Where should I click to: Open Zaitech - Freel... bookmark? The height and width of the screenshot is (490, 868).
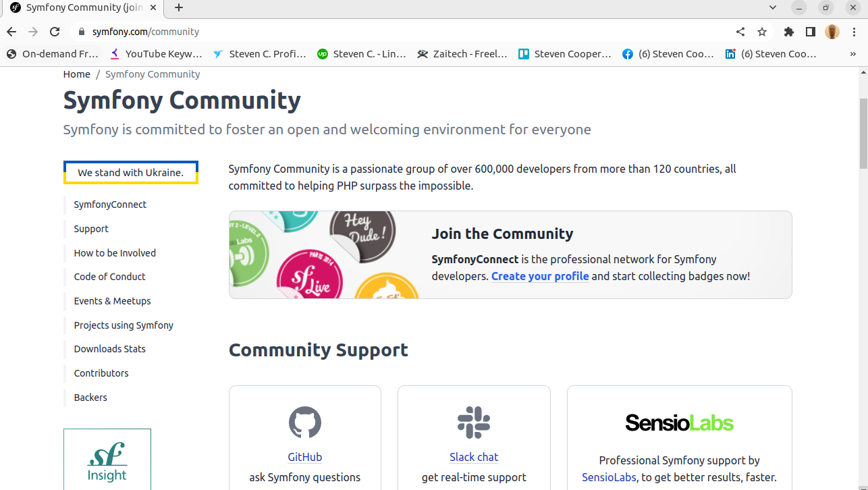463,54
